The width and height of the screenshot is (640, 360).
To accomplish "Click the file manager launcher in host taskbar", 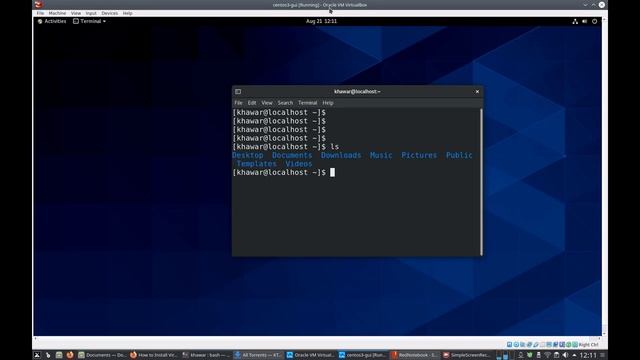I will [59, 355].
